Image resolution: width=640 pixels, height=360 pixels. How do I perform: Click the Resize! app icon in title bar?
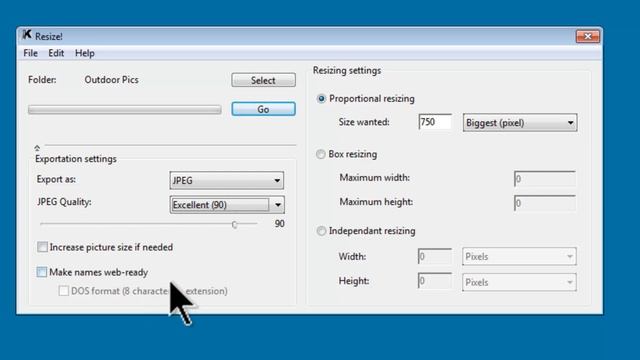click(x=27, y=35)
